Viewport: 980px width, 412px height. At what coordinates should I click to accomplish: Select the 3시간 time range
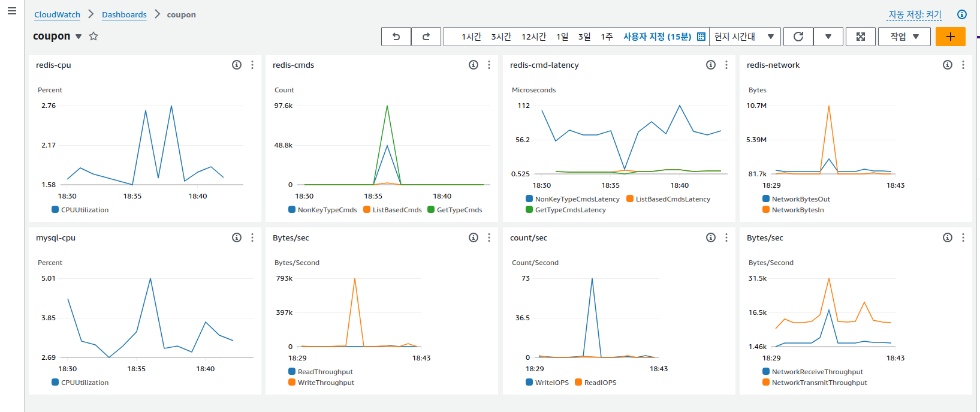pos(501,37)
